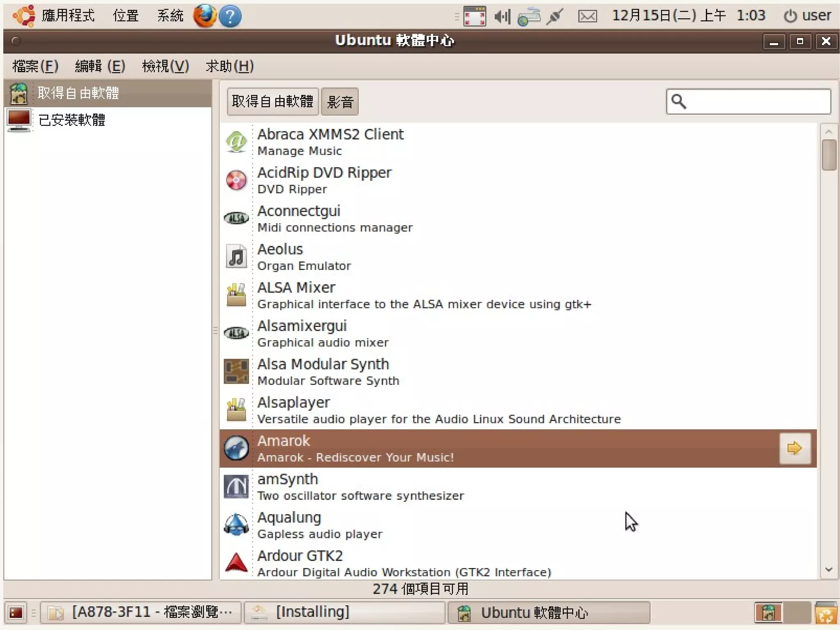
Task: Click the network connection tray icon
Action: click(x=529, y=16)
